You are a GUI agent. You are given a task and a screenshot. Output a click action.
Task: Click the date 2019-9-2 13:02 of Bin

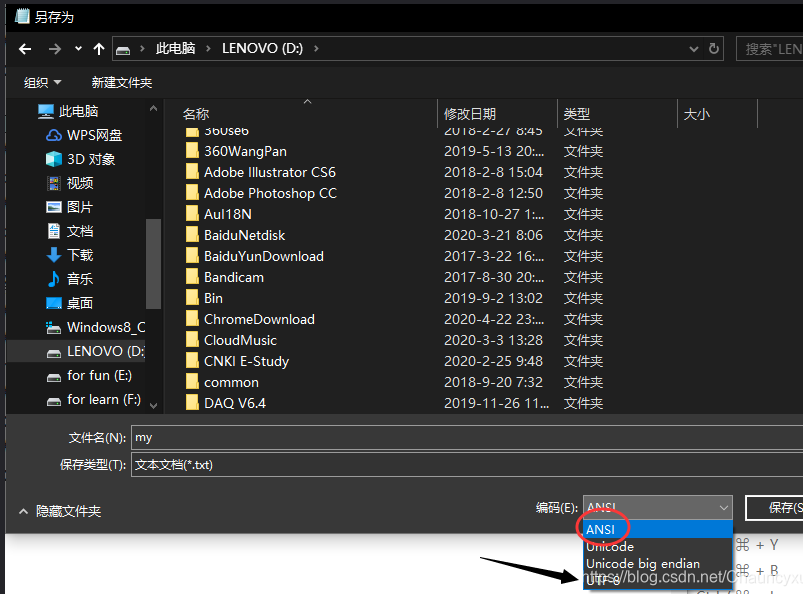[x=493, y=298]
